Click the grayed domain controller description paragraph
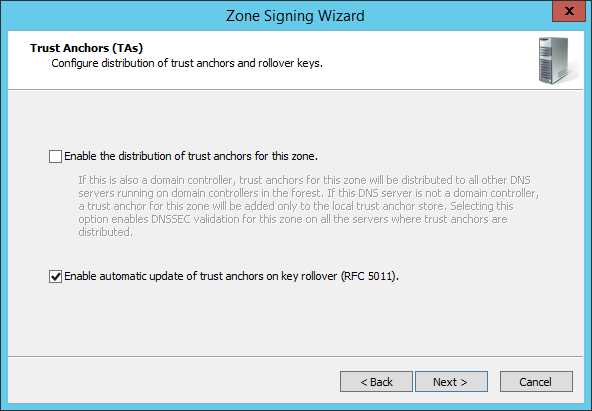Image resolution: width=592 pixels, height=411 pixels. (308, 206)
